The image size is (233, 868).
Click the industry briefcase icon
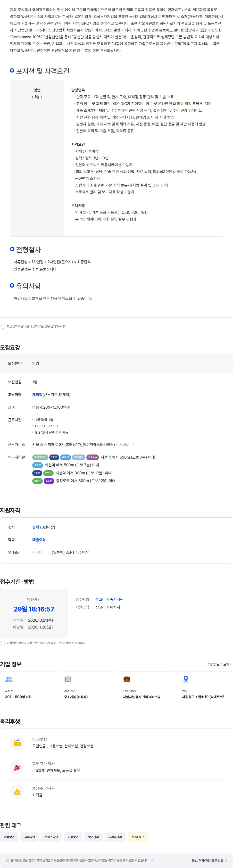[x=127, y=679]
